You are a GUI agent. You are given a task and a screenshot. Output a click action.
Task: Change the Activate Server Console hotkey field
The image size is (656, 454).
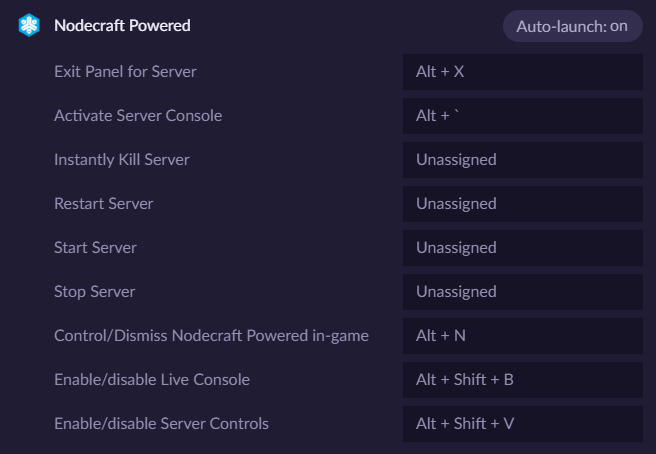click(523, 116)
